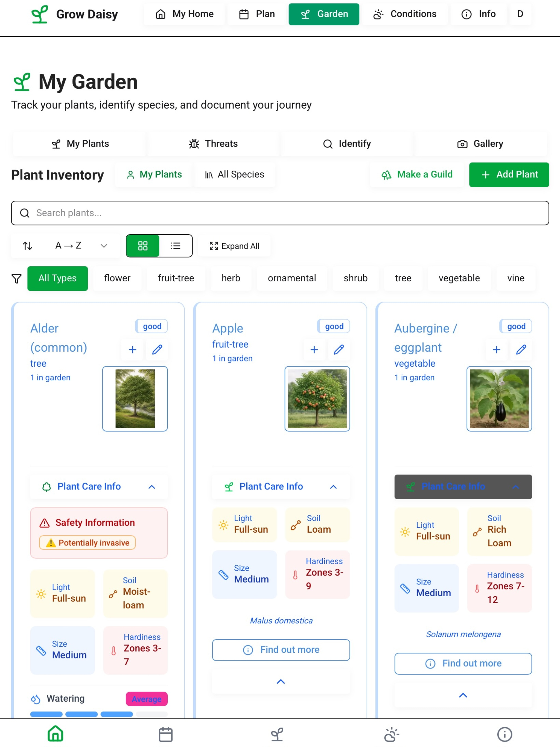560x747 pixels.
Task: Filter by tree type
Action: click(x=403, y=279)
